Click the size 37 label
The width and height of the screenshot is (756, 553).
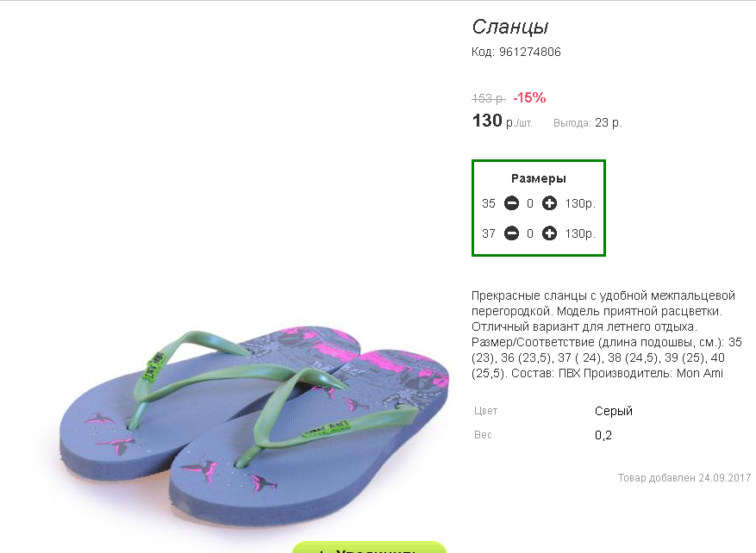click(489, 233)
